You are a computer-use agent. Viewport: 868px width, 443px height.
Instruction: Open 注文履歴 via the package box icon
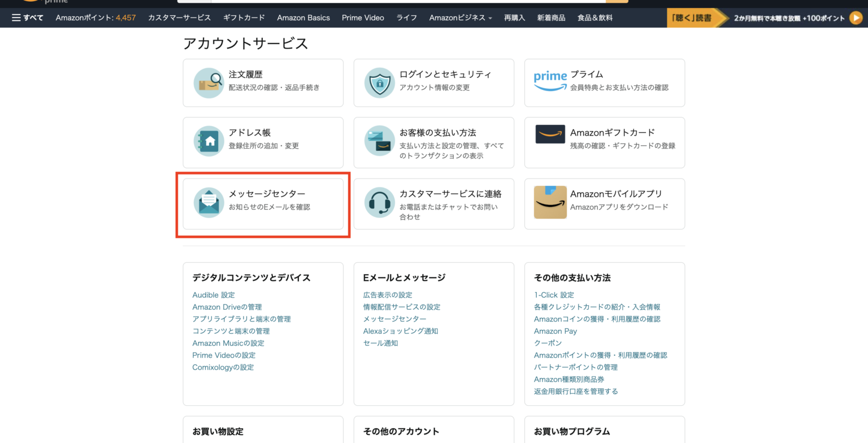pyautogui.click(x=209, y=82)
